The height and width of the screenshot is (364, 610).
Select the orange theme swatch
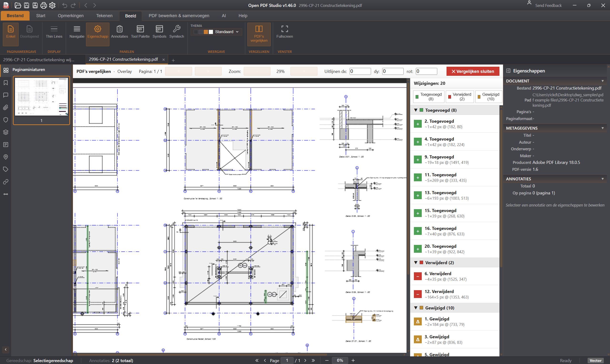coord(206,32)
